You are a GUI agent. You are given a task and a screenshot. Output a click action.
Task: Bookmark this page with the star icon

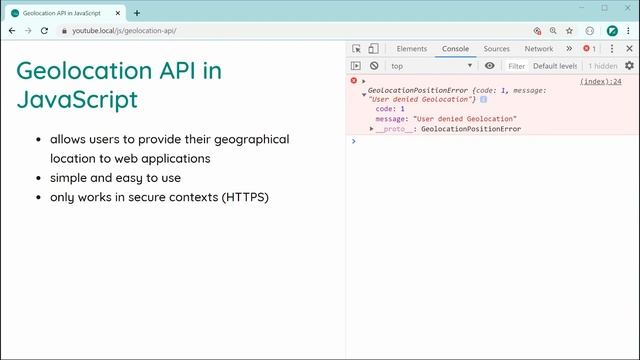pos(569,31)
